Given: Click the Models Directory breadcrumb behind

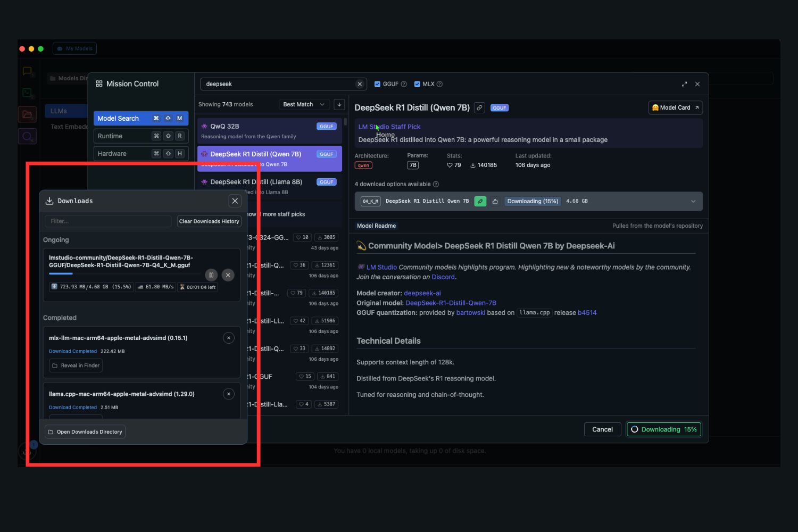Looking at the screenshot, I should 68,78.
